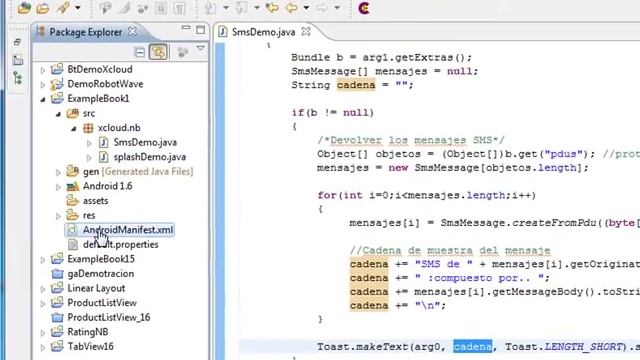Expand splashDemo.java tree node
The height and width of the screenshot is (360, 640).
[89, 158]
